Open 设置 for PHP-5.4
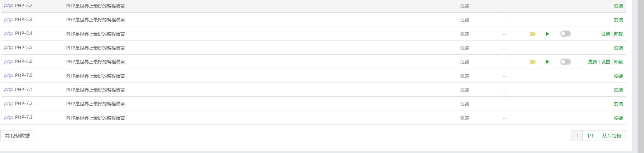 click(x=605, y=34)
